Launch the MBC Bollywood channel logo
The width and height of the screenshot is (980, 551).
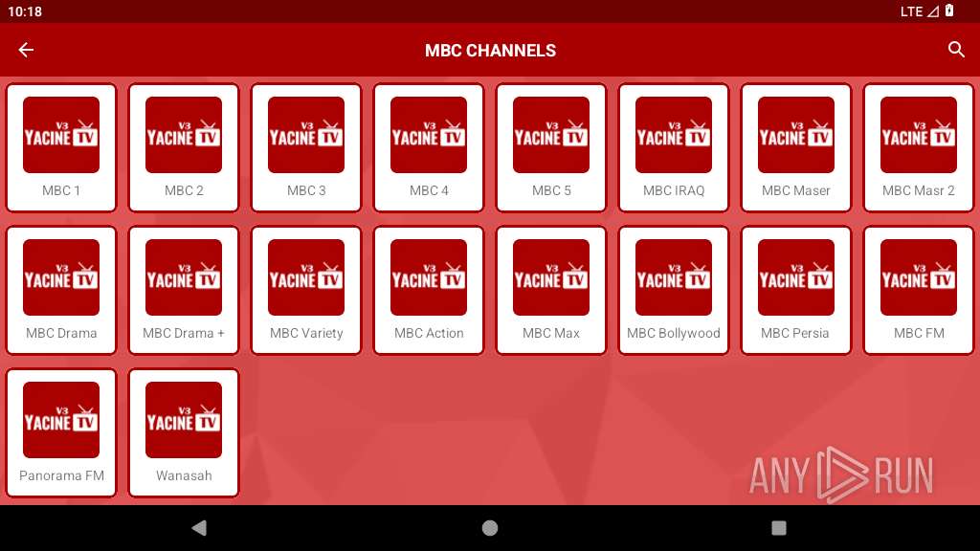674,277
